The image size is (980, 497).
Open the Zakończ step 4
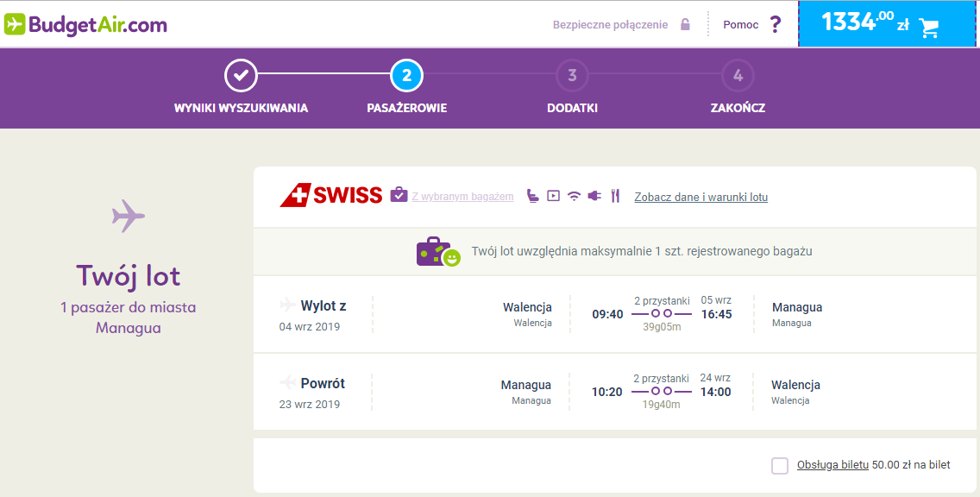tap(738, 76)
